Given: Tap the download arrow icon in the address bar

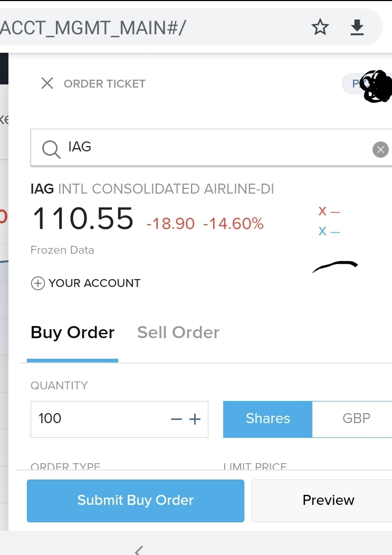Looking at the screenshot, I should [x=357, y=27].
